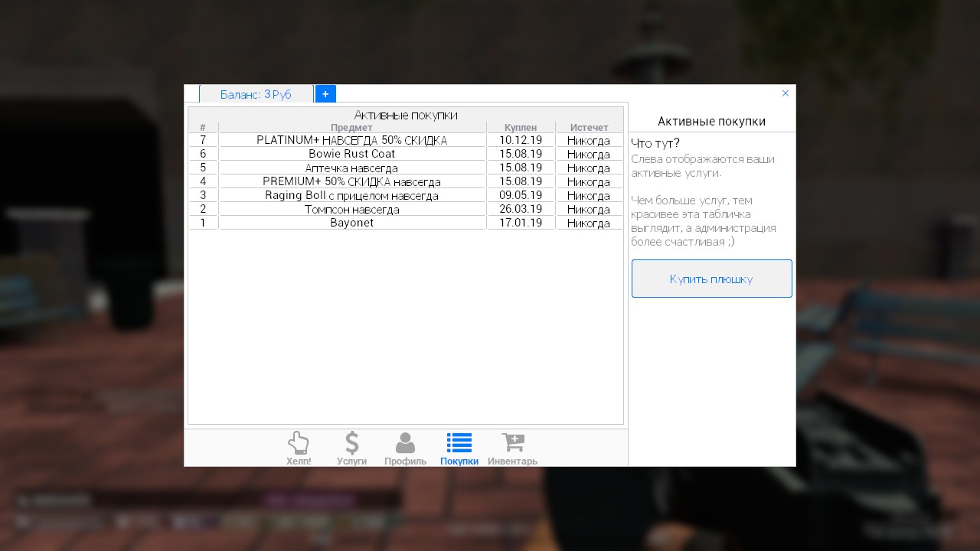
Task: Click the blue plus button near balance
Action: (x=325, y=93)
